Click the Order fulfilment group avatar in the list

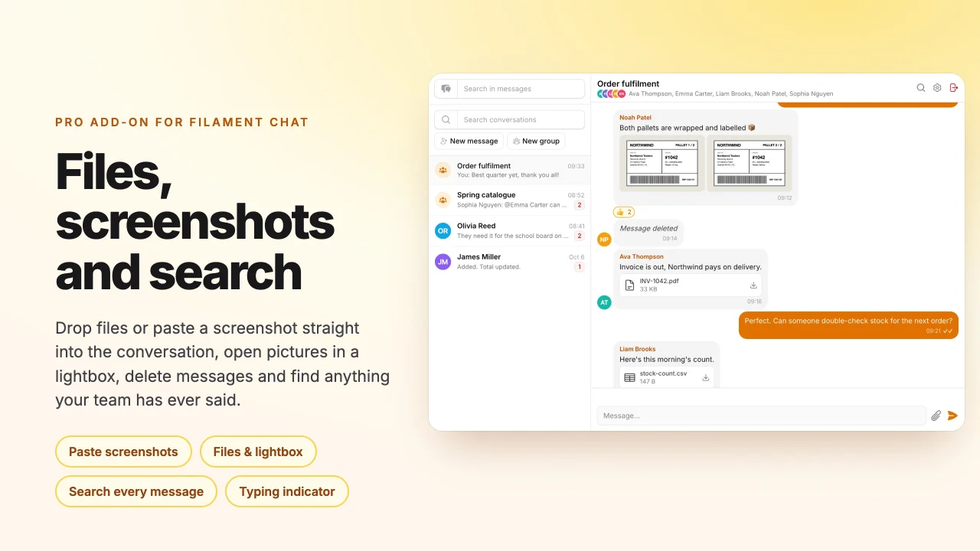coord(443,170)
